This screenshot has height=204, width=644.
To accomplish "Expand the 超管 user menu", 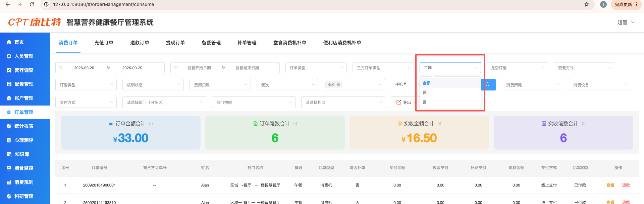I will tap(626, 23).
